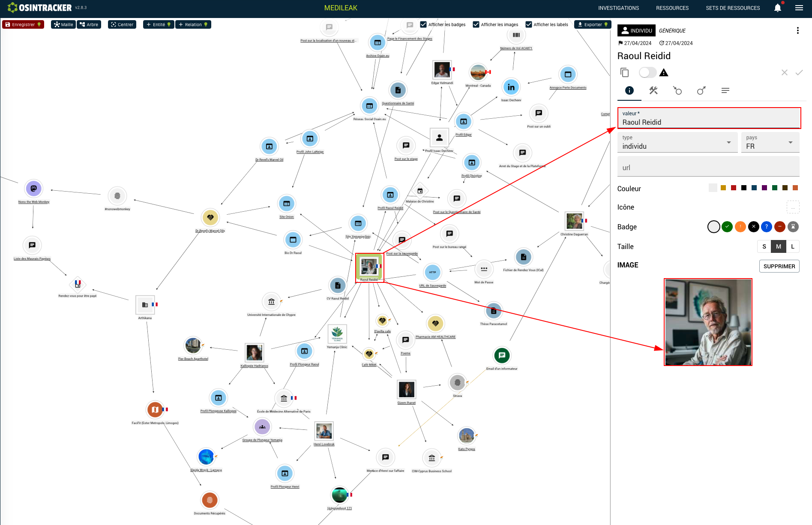Select the blue question mark badge
812x525 pixels.
point(767,227)
